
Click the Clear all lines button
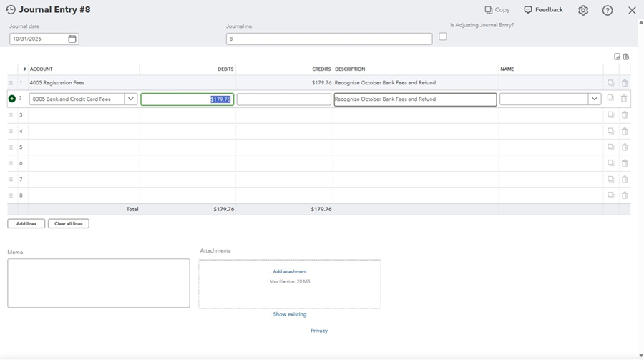pyautogui.click(x=69, y=224)
